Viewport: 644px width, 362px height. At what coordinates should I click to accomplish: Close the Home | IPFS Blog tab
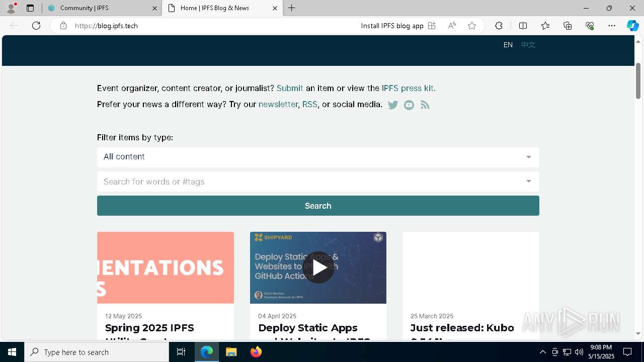275,8
